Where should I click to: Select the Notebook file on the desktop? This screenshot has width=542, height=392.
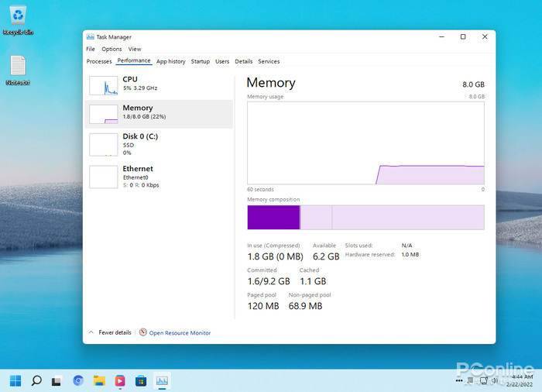(x=18, y=67)
